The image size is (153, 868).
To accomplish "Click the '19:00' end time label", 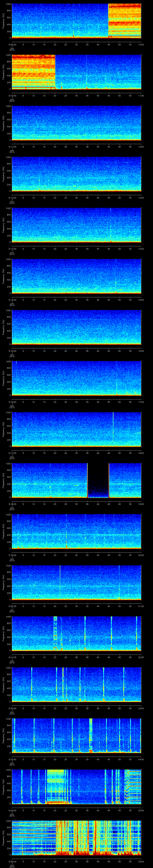I will pyautogui.click(x=141, y=504).
